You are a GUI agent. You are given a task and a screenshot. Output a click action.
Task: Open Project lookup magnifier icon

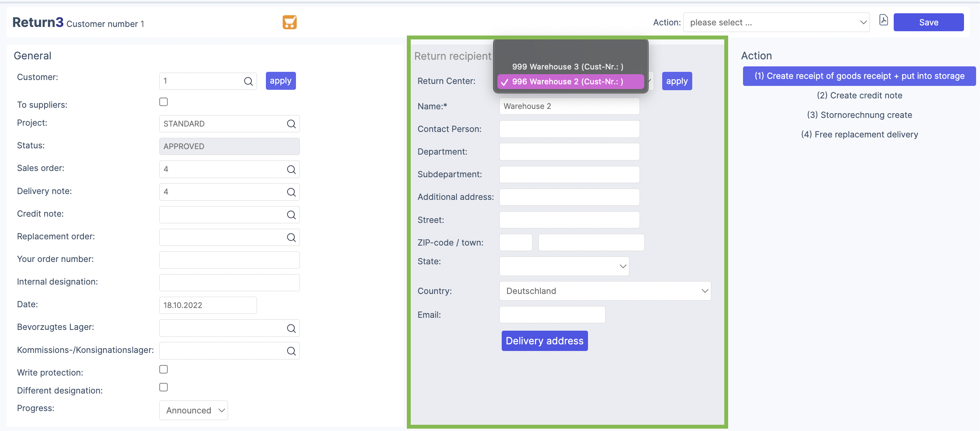291,124
